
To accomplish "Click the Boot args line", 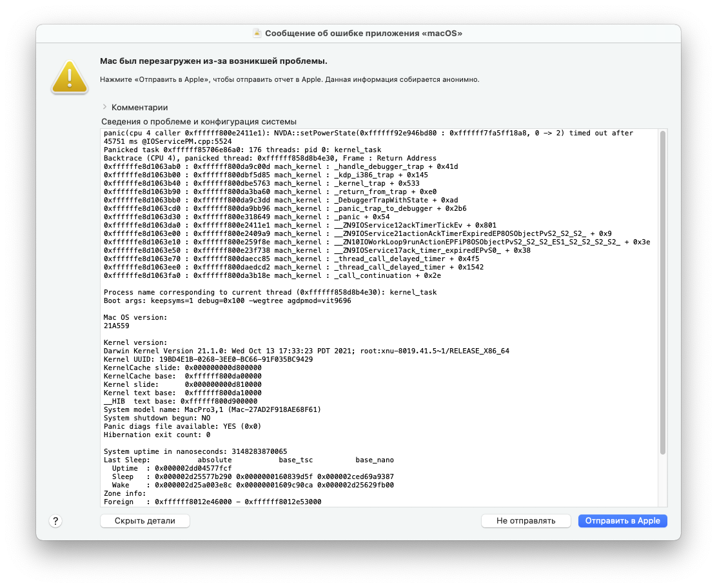I will 227,300.
